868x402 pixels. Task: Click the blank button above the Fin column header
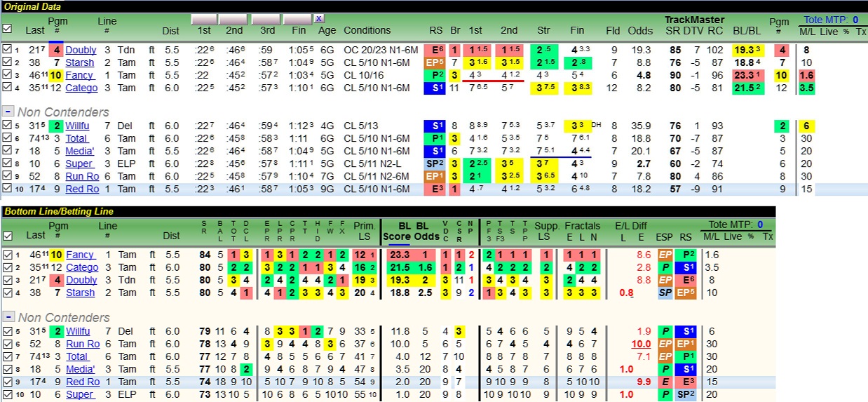(297, 19)
